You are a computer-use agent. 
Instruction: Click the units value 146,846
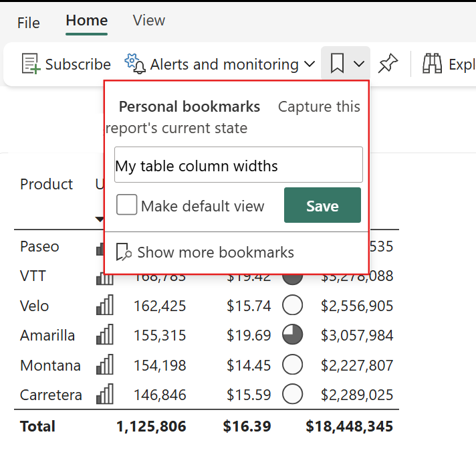(x=160, y=395)
